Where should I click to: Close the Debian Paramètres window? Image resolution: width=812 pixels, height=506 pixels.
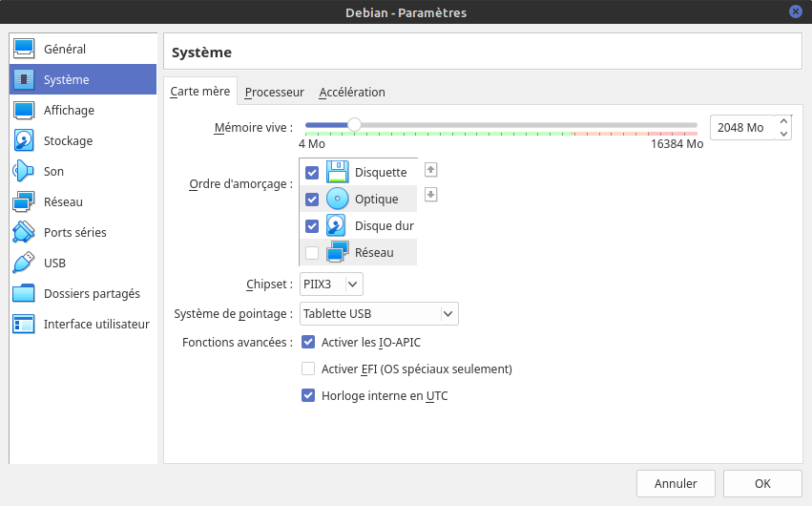(x=796, y=11)
